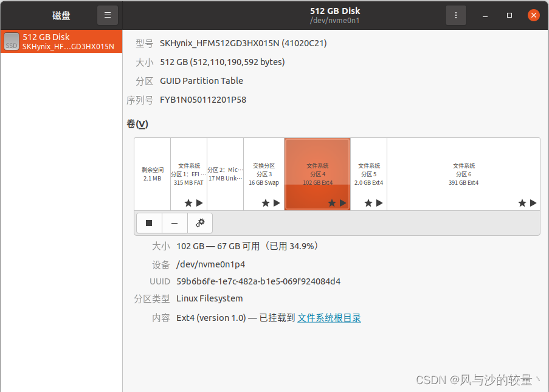The width and height of the screenshot is (549, 392).
Task: Select Partition 1 EFI 315 MB FAT volume
Action: pos(188,174)
